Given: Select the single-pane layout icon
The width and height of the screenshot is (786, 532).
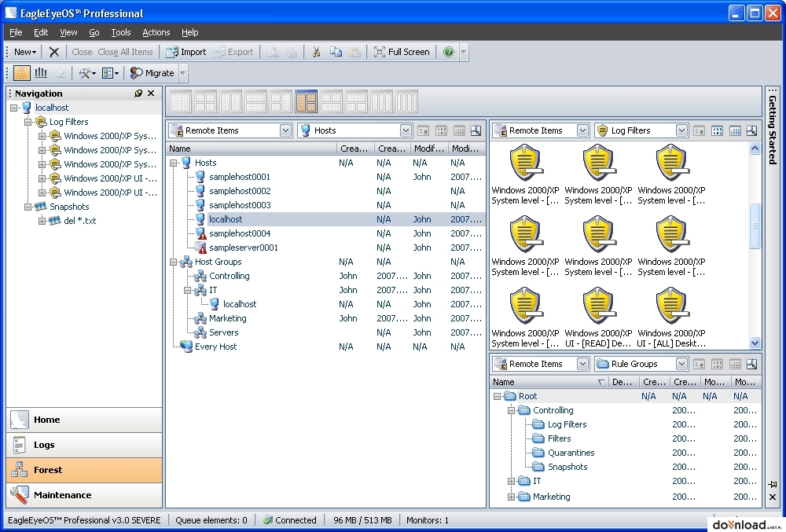Looking at the screenshot, I should (x=181, y=101).
